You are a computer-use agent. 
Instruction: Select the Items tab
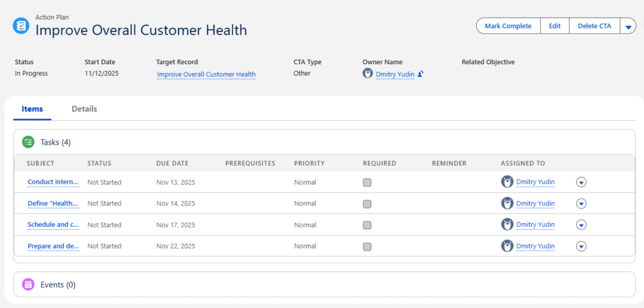[32, 109]
